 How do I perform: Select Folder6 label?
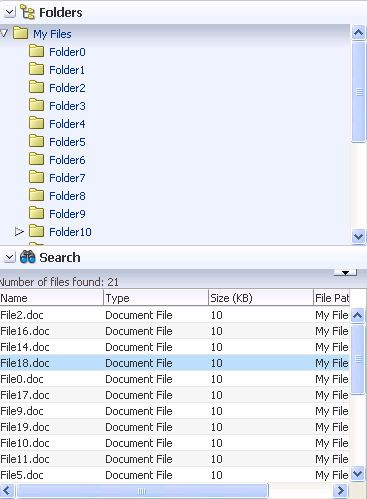67,160
